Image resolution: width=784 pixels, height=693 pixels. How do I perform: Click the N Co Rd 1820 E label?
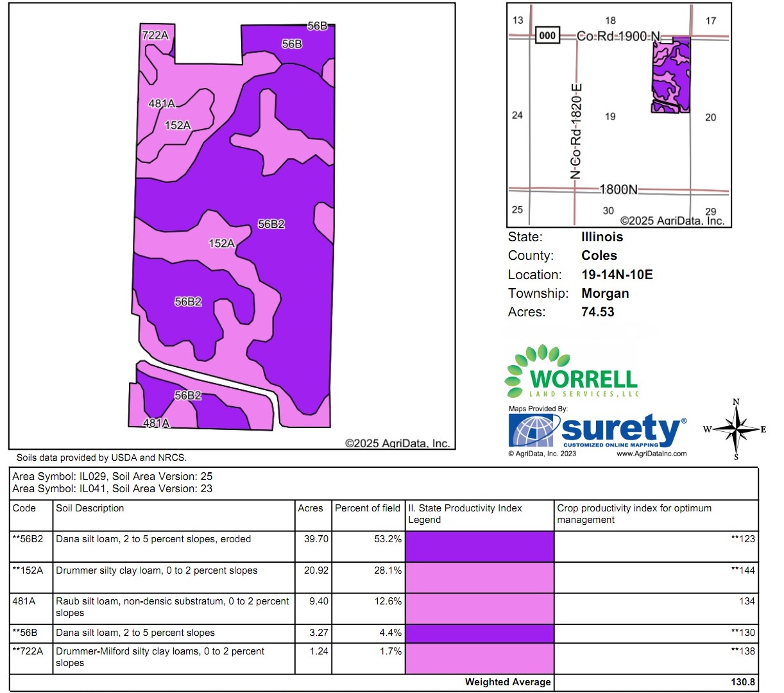point(575,132)
